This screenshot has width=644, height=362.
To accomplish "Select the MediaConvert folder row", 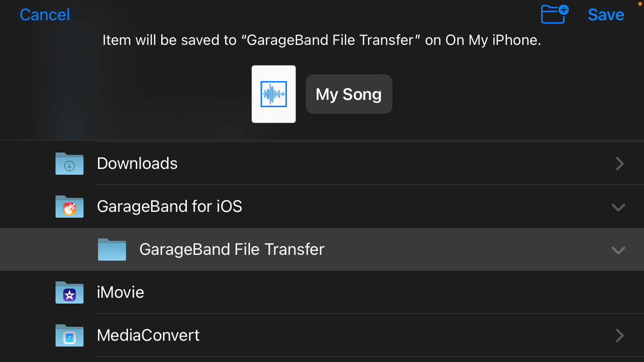I will [x=148, y=335].
